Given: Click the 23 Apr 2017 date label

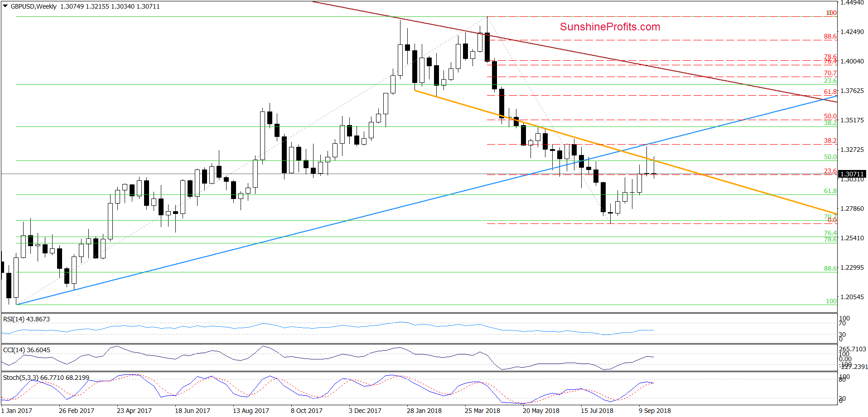Looking at the screenshot, I should tap(134, 411).
